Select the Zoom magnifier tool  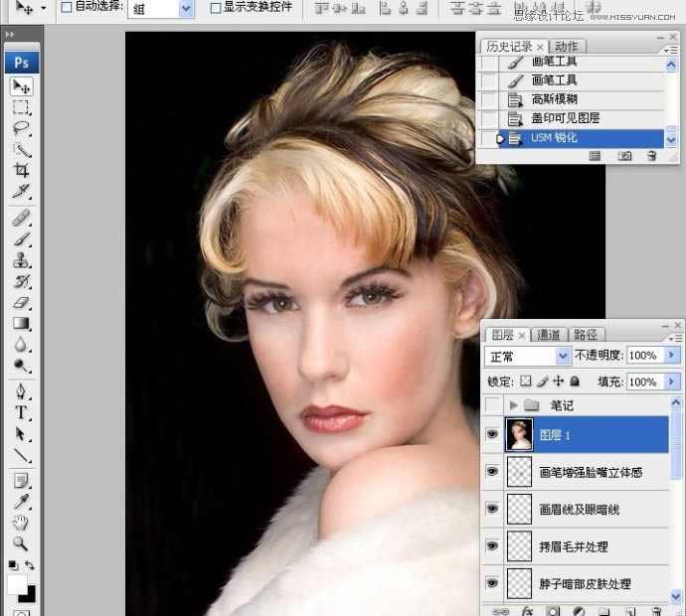point(21,543)
